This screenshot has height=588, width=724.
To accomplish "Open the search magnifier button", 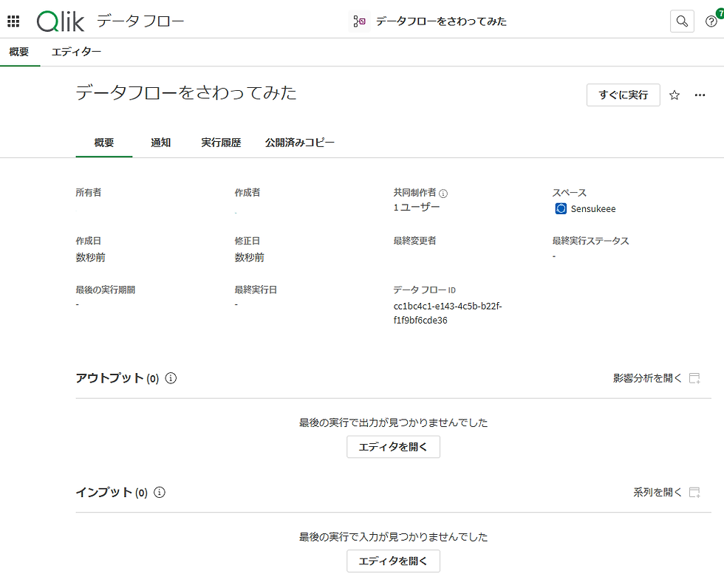I will point(682,21).
